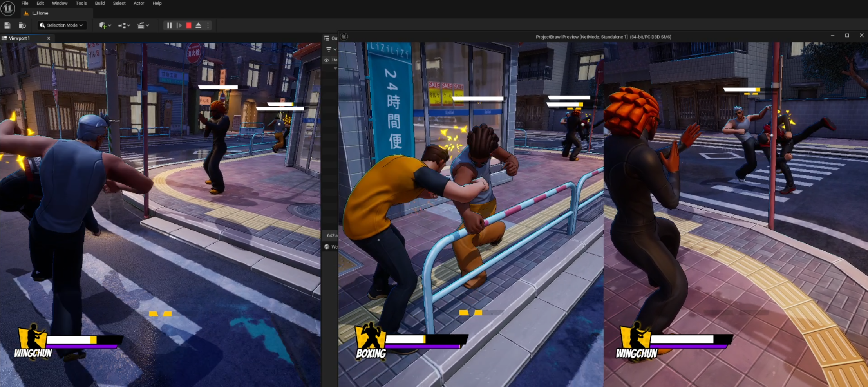
Task: Click the Unreal Engine logo in the top-left corner
Action: 8,8
